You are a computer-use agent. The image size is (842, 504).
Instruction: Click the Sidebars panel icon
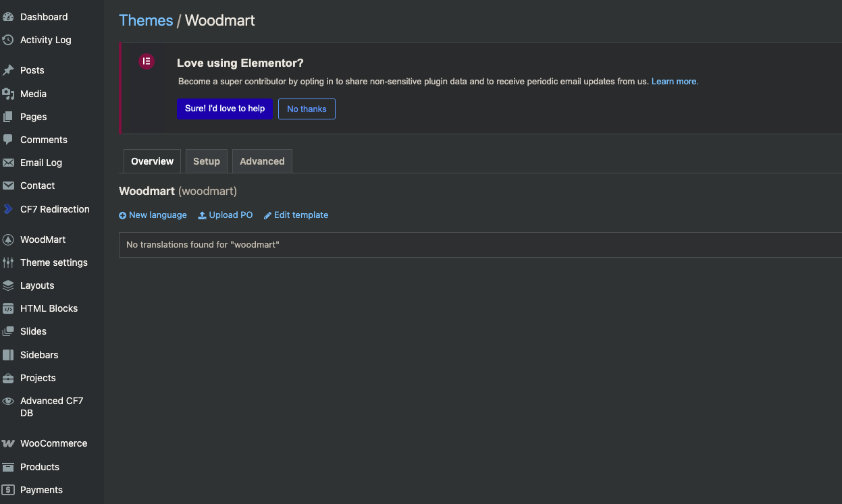pyautogui.click(x=8, y=355)
